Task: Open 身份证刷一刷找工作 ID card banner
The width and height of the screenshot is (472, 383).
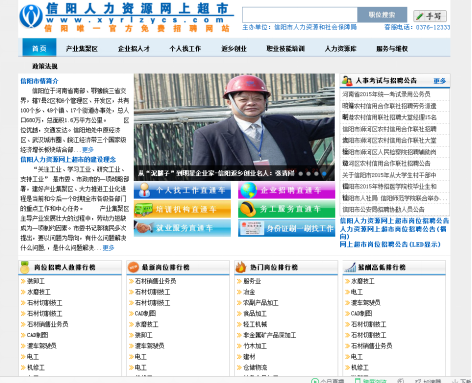Action: [x=286, y=228]
